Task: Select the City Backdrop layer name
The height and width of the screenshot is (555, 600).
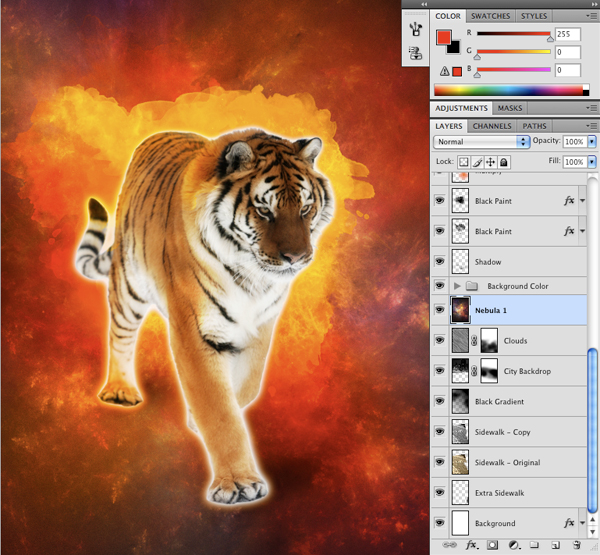Action: pyautogui.click(x=527, y=371)
